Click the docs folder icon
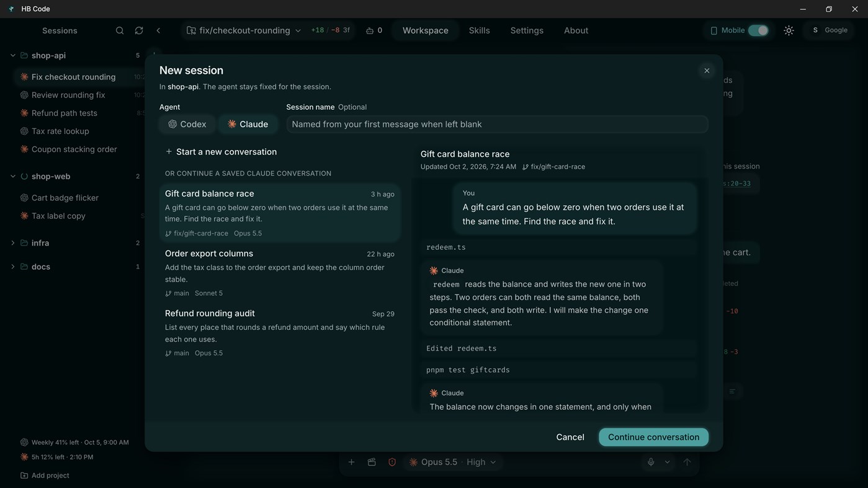Screen dimensions: 868x488 point(24,267)
